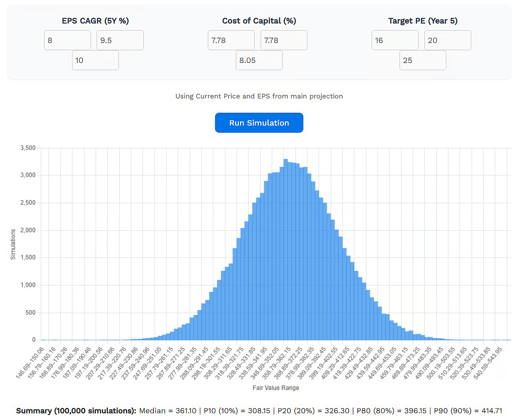The image size is (518, 420).
Task: Click the Target PE (Year 5) heading
Action: [x=423, y=21]
